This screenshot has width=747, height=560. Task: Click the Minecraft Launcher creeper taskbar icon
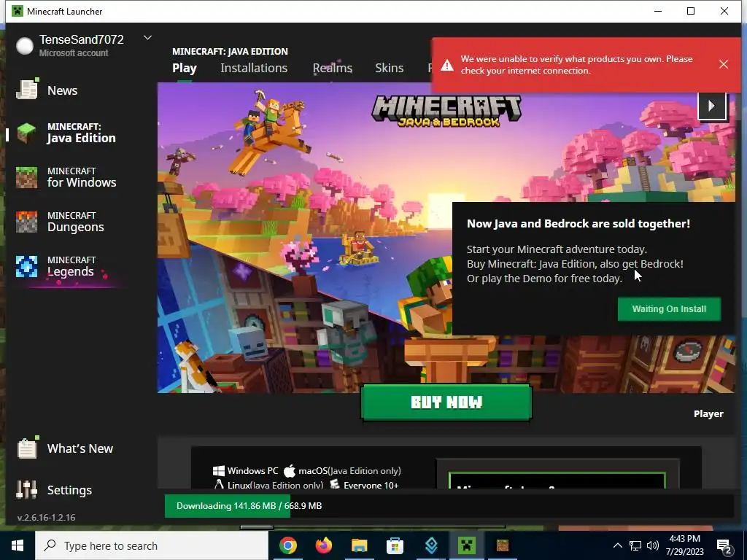coord(467,545)
